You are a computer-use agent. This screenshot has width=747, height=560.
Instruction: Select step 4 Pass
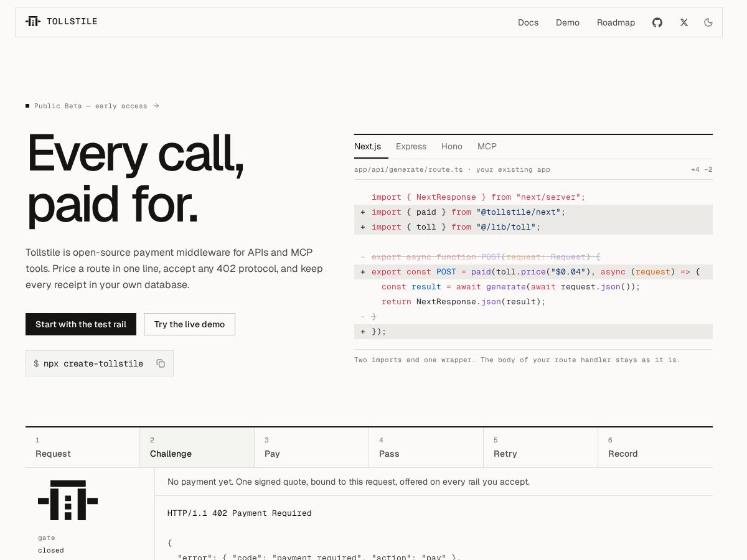click(426, 447)
